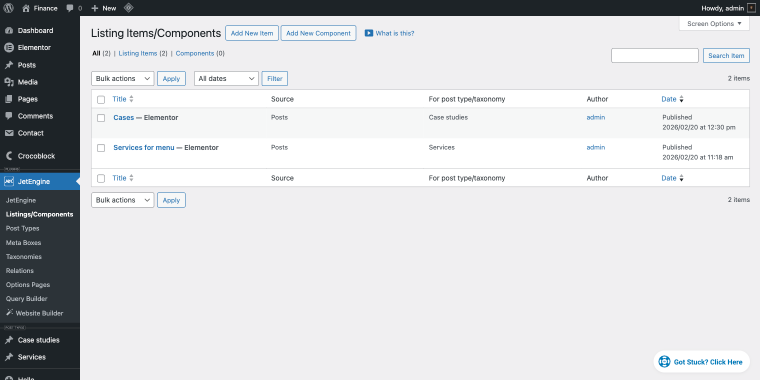Click the WordPress logo icon

click(8, 8)
